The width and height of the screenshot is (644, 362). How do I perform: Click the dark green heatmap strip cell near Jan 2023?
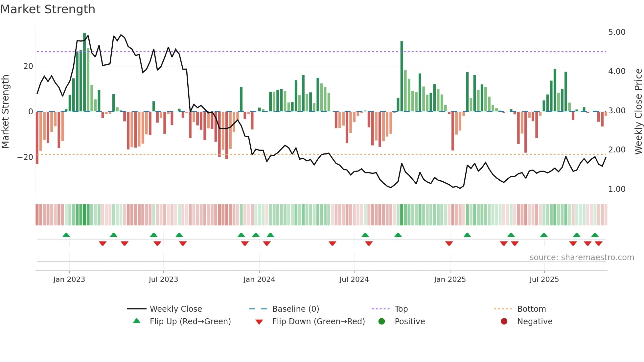[84, 215]
